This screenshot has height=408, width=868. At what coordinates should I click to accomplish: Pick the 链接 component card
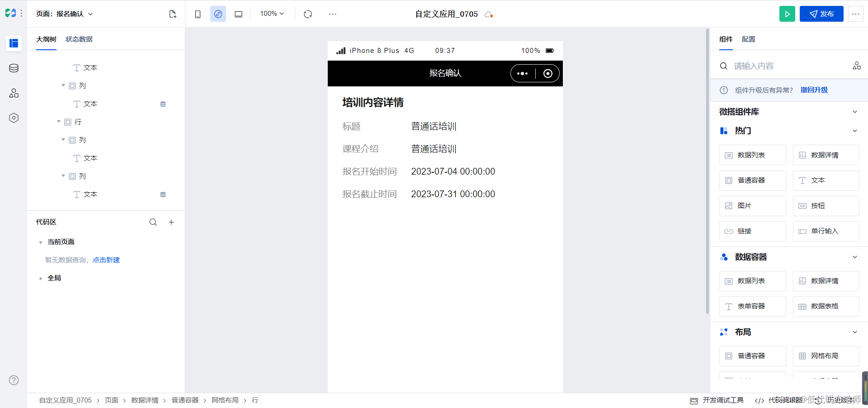752,231
